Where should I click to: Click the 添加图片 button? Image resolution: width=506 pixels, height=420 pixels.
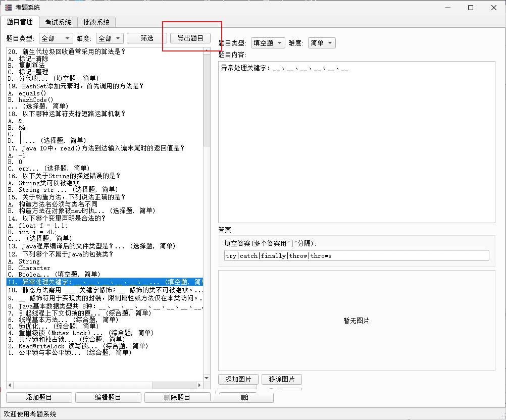click(238, 379)
